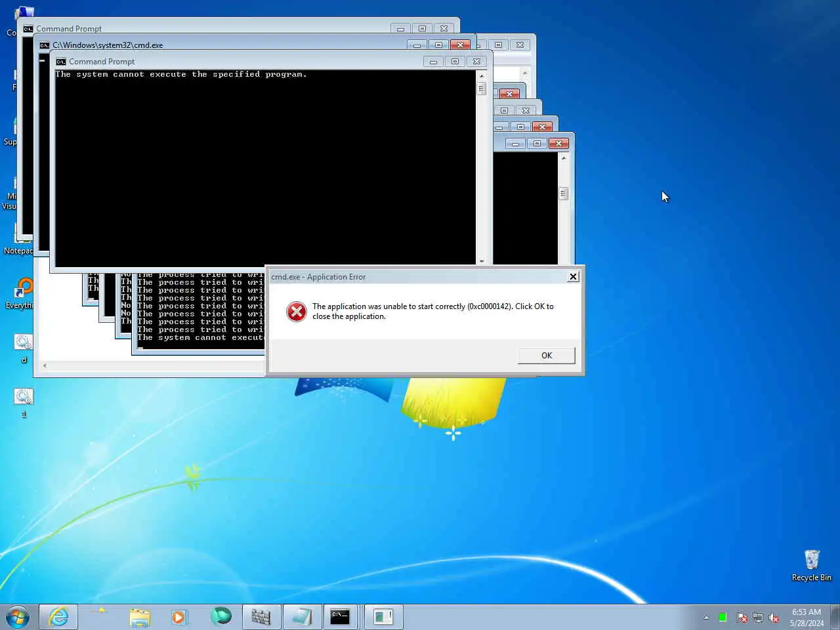Open the rearmost Command Prompt title bar icon
This screenshot has width=840, height=630.
click(28, 29)
